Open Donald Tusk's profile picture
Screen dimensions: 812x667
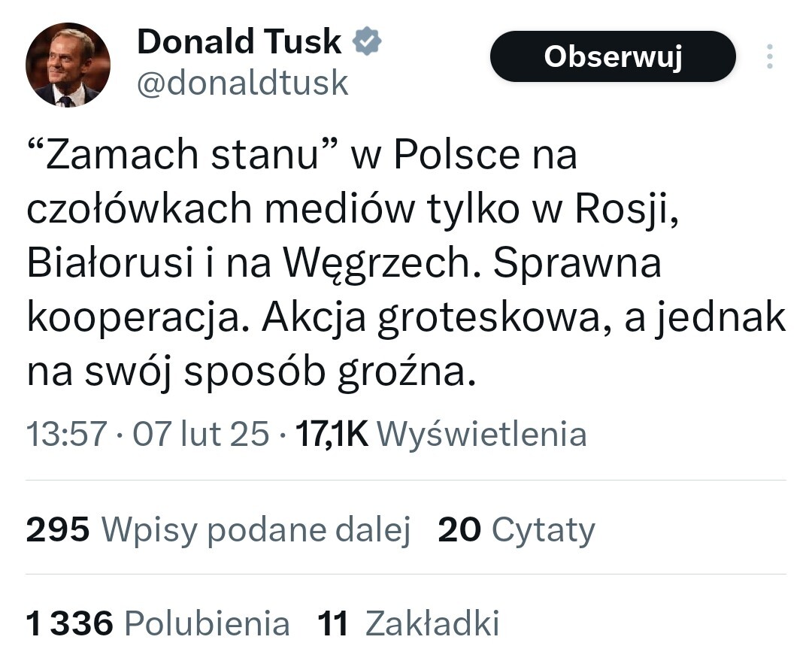click(68, 65)
